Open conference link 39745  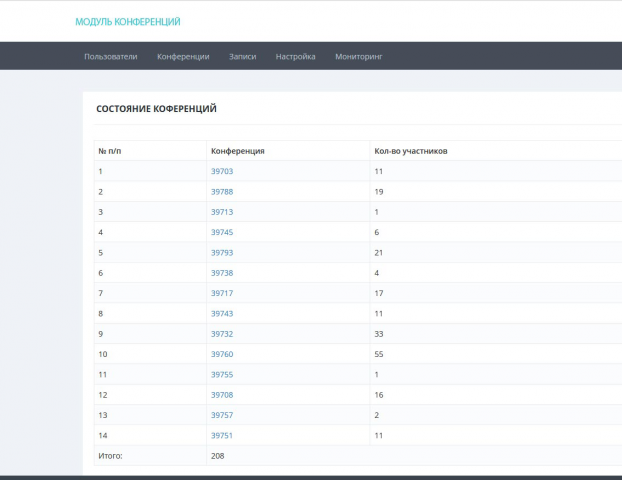pyautogui.click(x=222, y=232)
